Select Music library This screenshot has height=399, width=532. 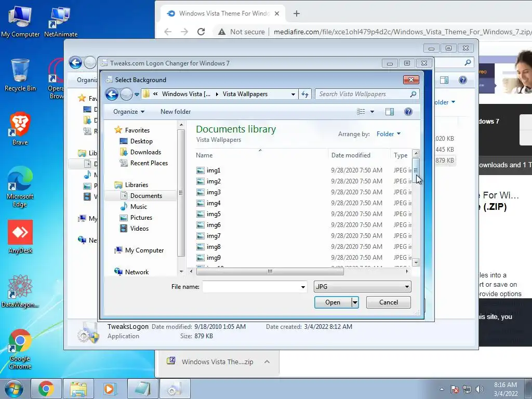134,206
